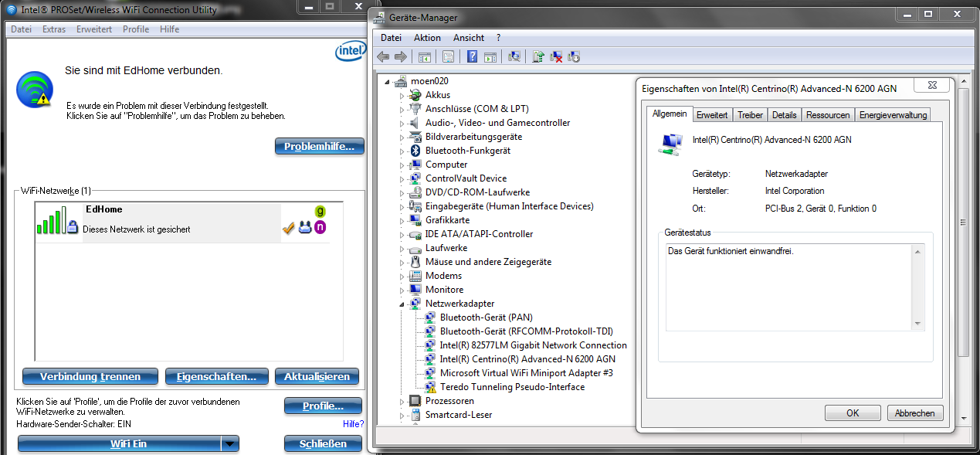Open the WiFi Ein dropdown arrow
Image resolution: width=980 pixels, height=455 pixels.
tap(229, 444)
